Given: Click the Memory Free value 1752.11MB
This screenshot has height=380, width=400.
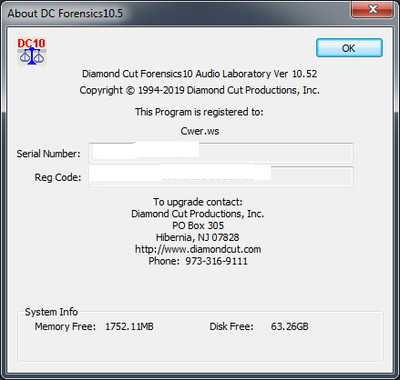Looking at the screenshot, I should (129, 326).
